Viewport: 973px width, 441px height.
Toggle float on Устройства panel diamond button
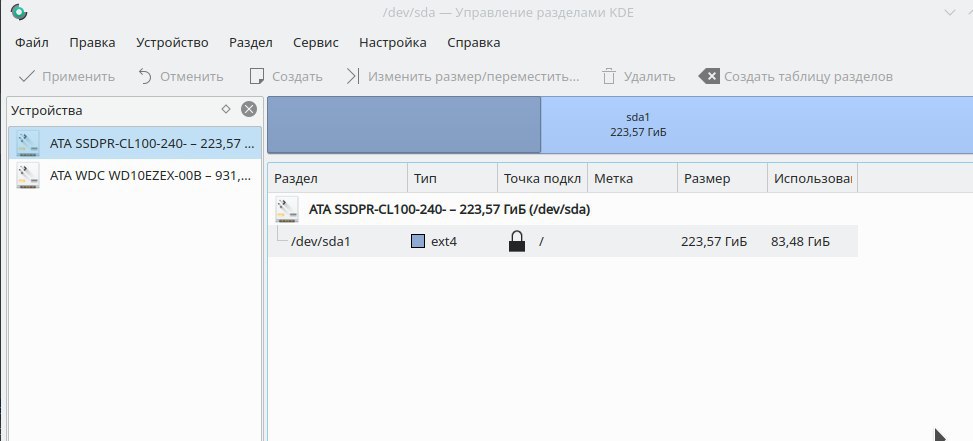pos(226,109)
